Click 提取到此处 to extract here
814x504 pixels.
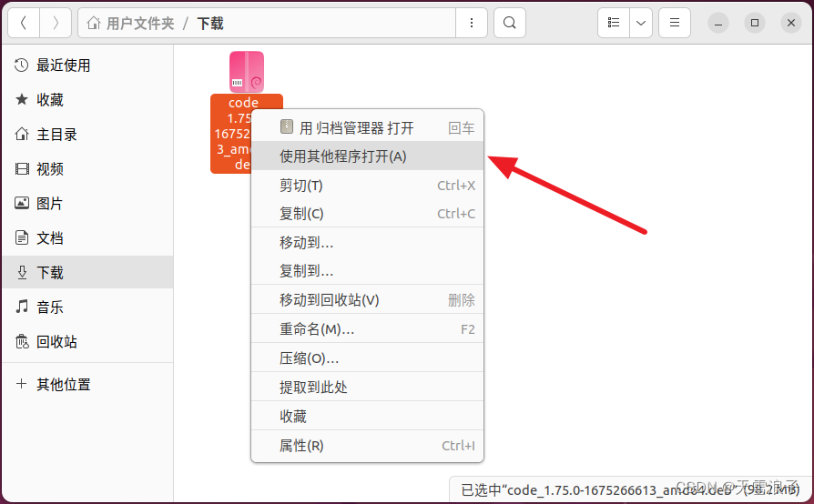point(313,388)
